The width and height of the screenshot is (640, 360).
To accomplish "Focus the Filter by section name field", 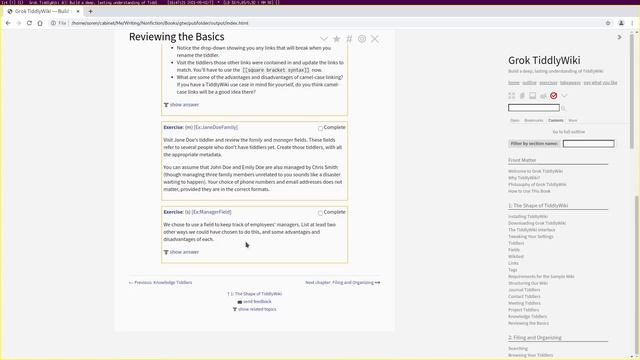I will pos(589,144).
